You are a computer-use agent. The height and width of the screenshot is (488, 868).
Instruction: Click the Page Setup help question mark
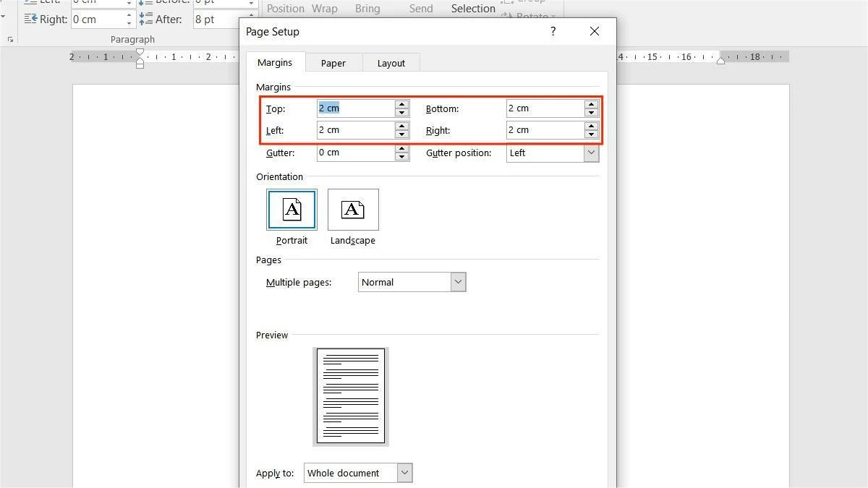[x=553, y=31]
